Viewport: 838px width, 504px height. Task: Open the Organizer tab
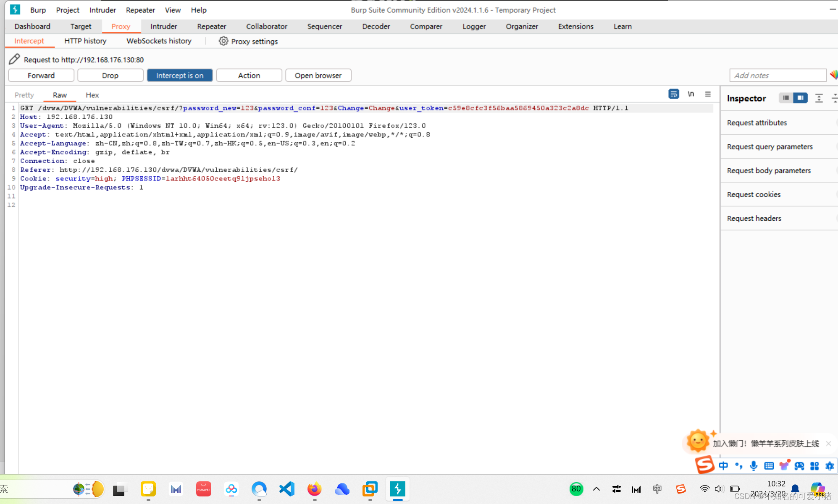coord(522,26)
